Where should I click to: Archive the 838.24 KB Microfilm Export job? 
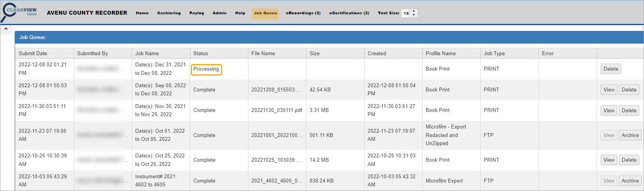pyautogui.click(x=630, y=181)
